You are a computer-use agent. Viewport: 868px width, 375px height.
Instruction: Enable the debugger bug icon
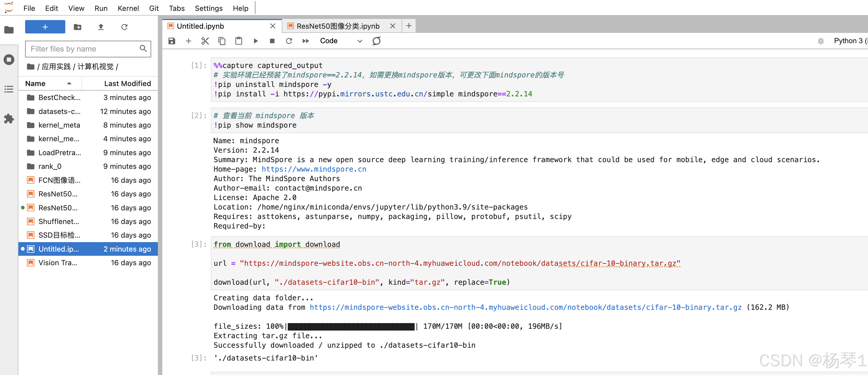click(x=821, y=41)
